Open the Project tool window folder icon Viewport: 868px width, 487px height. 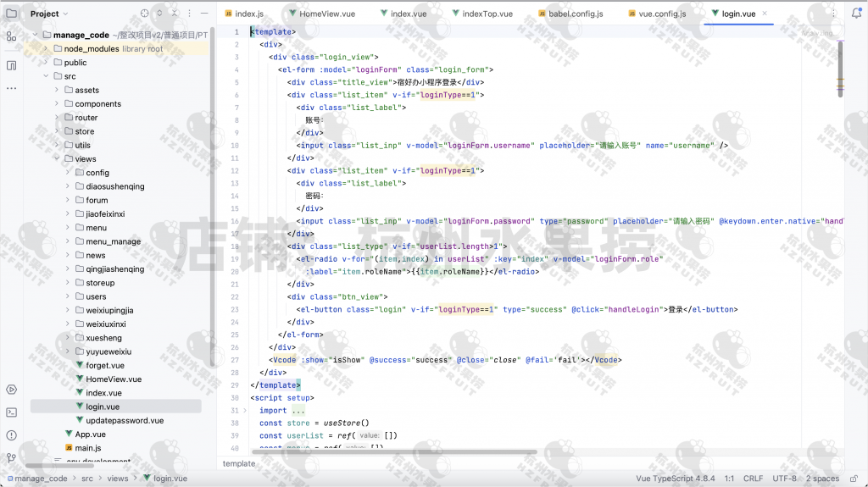11,14
